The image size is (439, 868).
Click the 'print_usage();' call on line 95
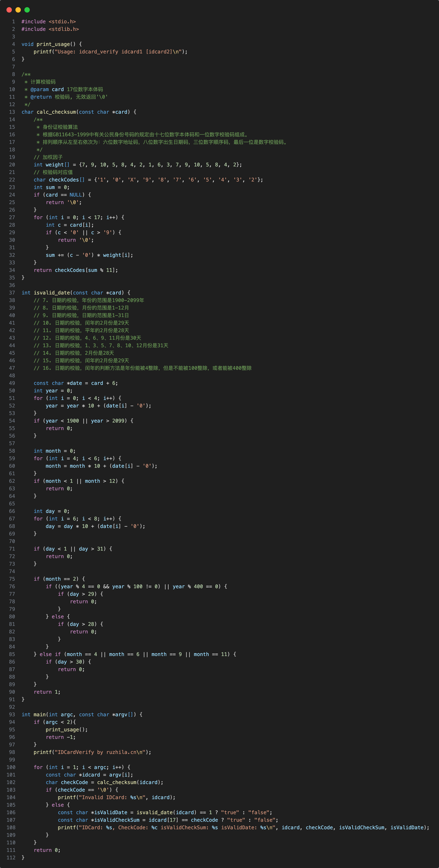pos(67,730)
